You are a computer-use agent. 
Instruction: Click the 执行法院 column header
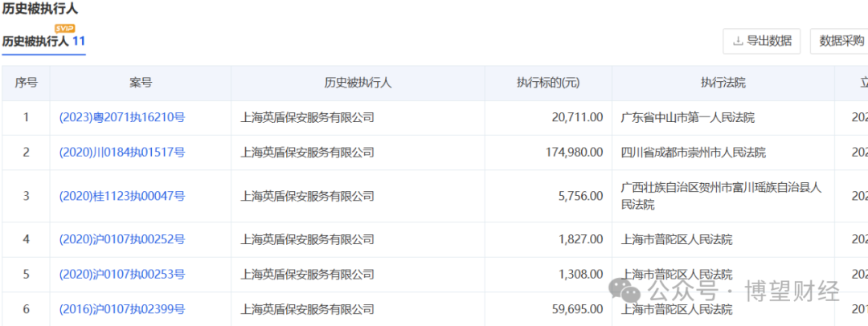723,83
